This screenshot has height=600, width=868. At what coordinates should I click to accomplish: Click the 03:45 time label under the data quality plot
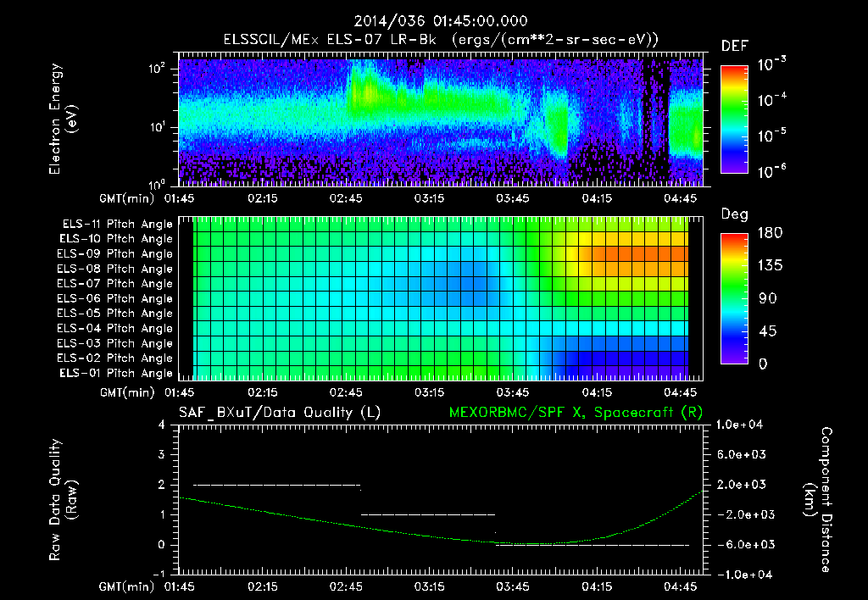click(x=513, y=586)
